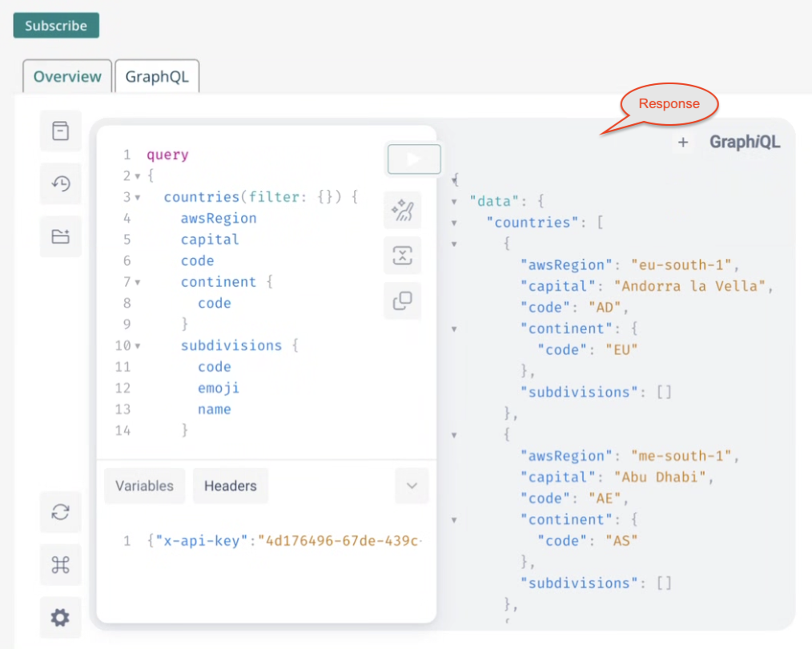Copy the query to clipboard

[402, 301]
